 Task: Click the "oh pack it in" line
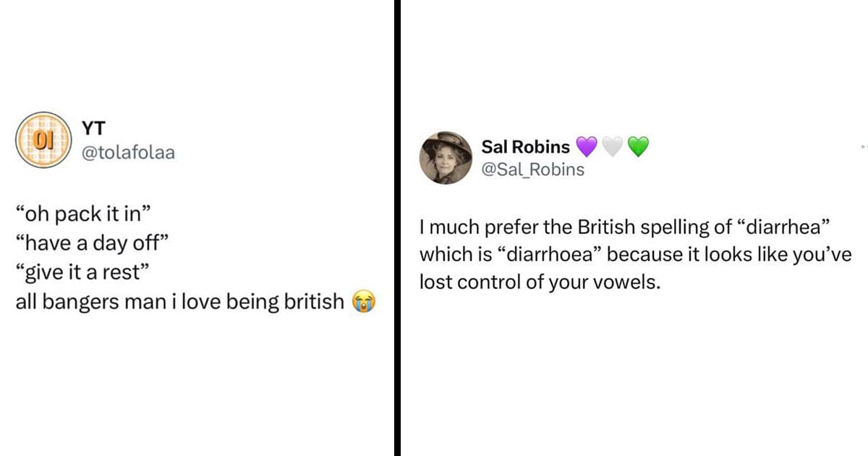[x=85, y=214]
